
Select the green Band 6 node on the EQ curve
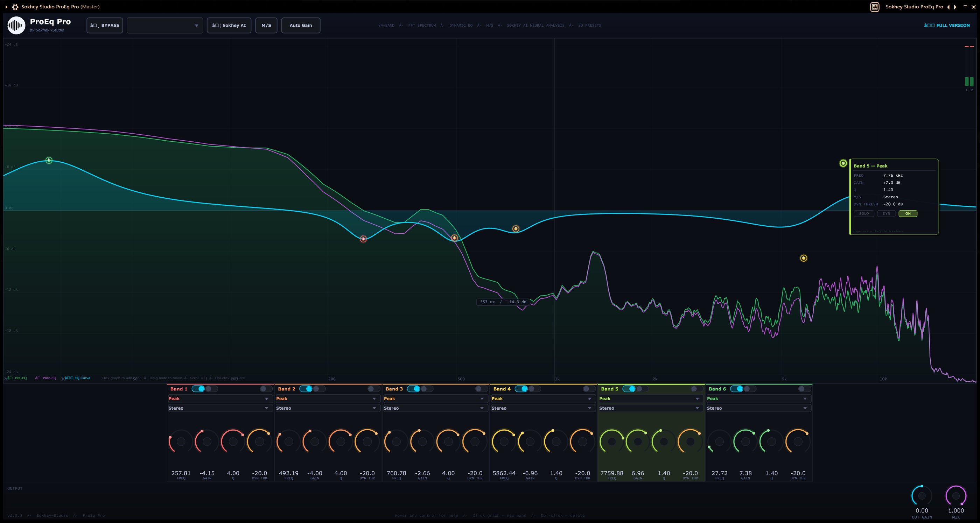pos(49,160)
